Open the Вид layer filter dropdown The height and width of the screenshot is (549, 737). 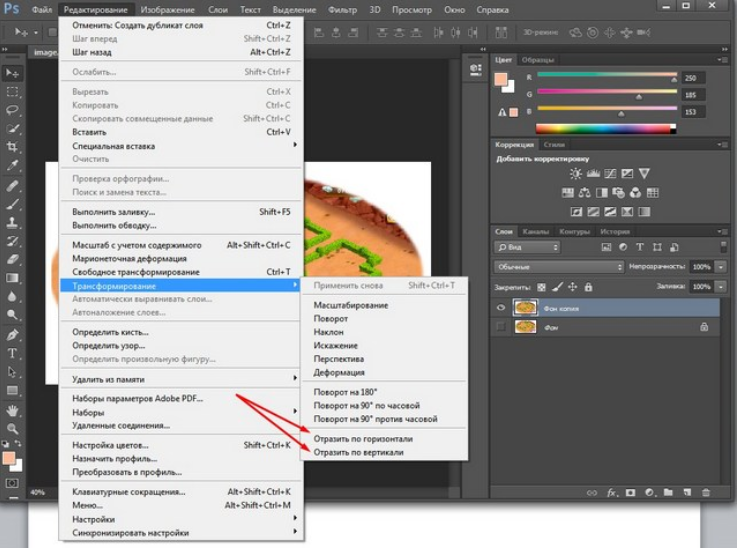point(527,247)
